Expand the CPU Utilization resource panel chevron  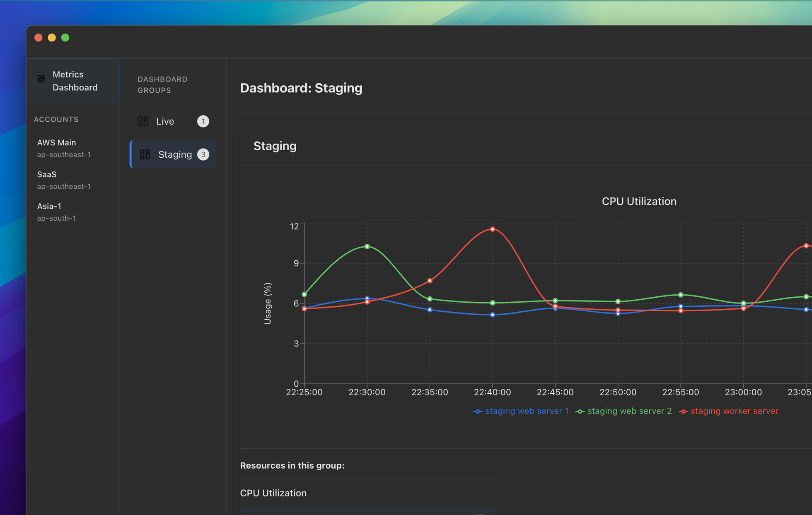[479, 513]
